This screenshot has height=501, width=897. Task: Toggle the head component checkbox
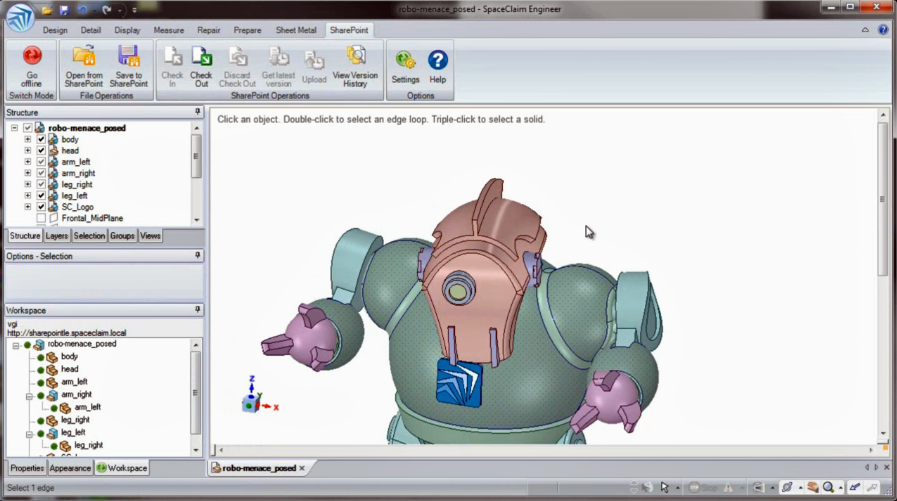point(41,151)
